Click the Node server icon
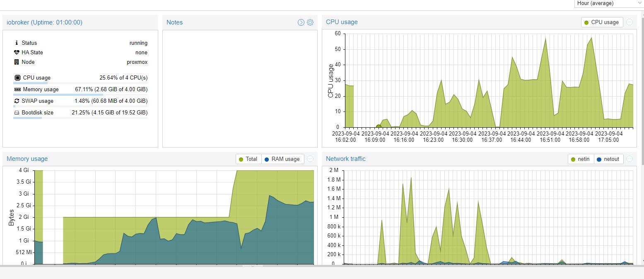 point(17,62)
